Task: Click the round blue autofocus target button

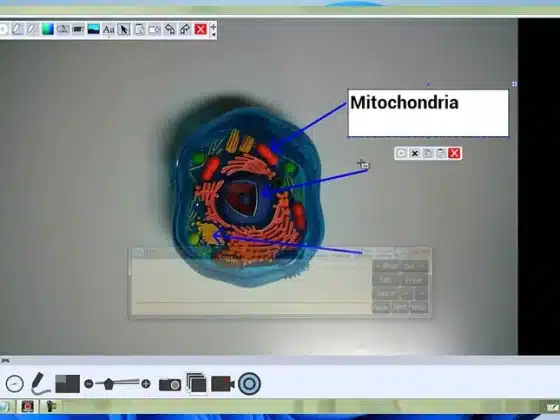Action: pos(249,384)
